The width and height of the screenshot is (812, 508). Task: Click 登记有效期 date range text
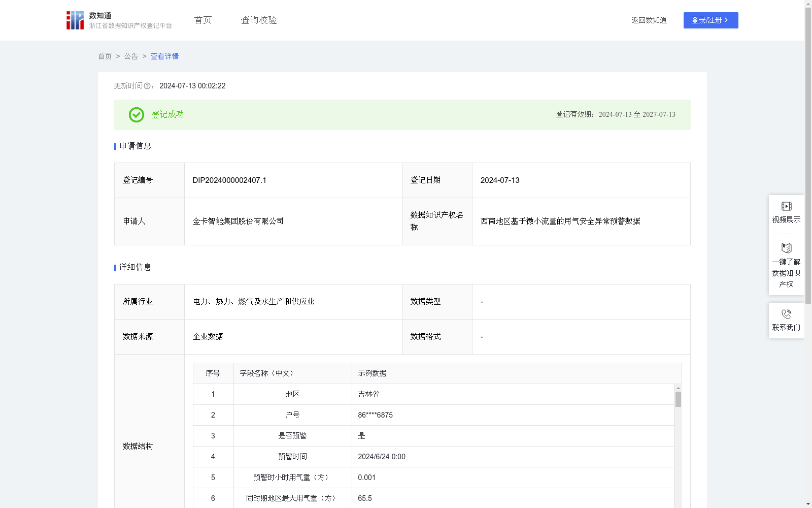(x=616, y=115)
